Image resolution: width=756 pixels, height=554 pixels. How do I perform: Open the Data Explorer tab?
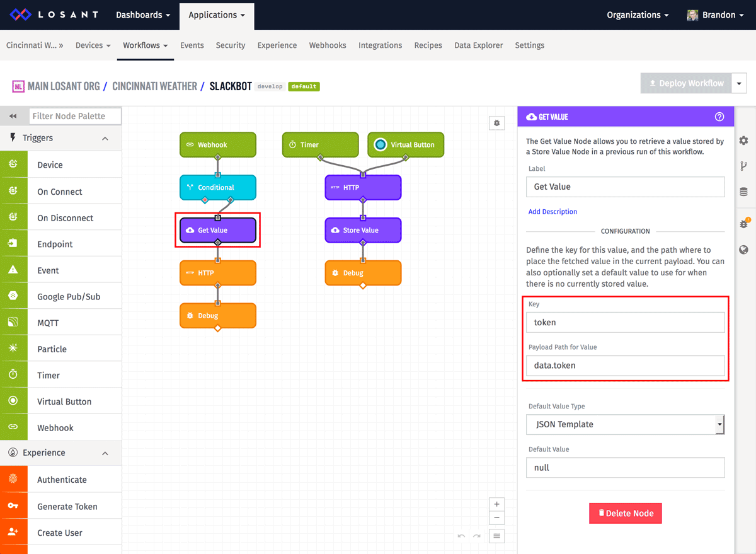[x=479, y=45]
